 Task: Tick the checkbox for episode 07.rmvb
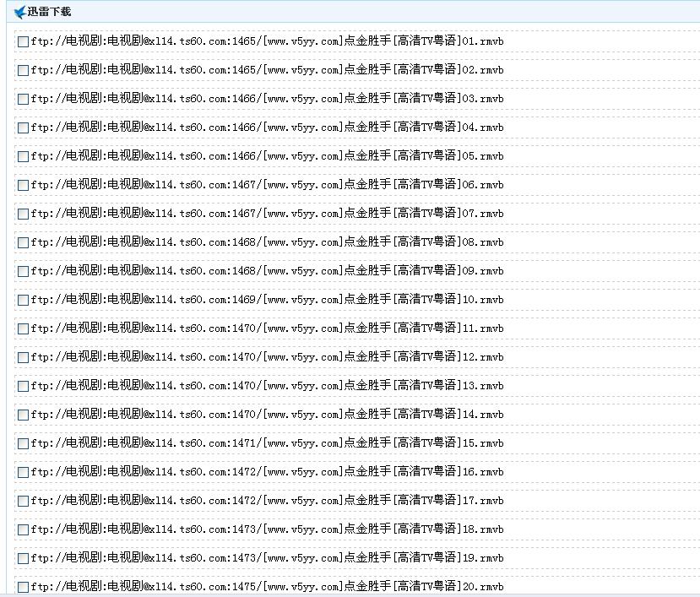coord(23,214)
